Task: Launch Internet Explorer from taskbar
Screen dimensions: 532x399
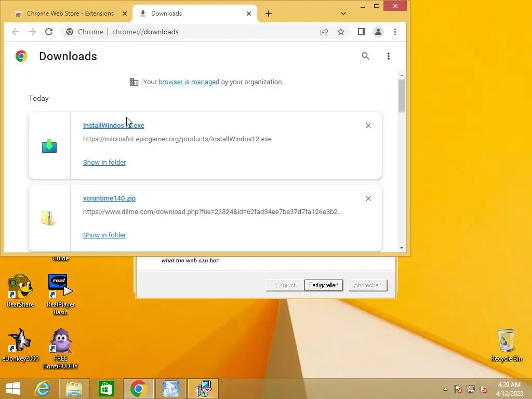Action: click(43, 389)
